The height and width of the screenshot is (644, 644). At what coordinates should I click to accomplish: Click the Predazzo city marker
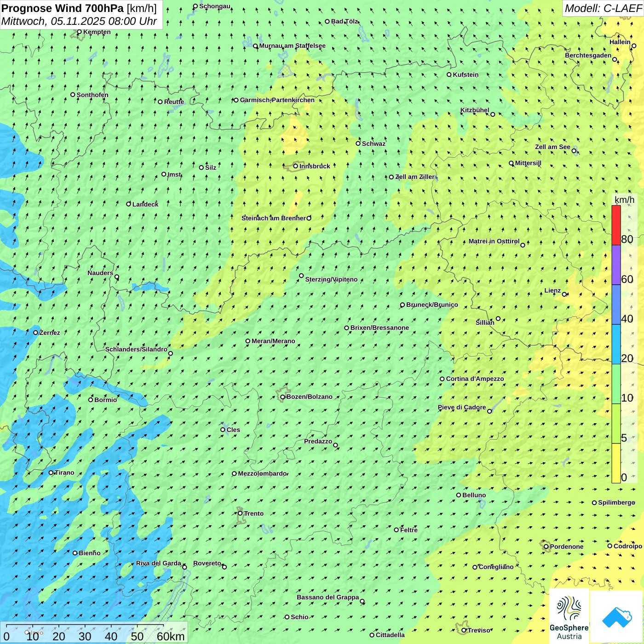click(335, 445)
